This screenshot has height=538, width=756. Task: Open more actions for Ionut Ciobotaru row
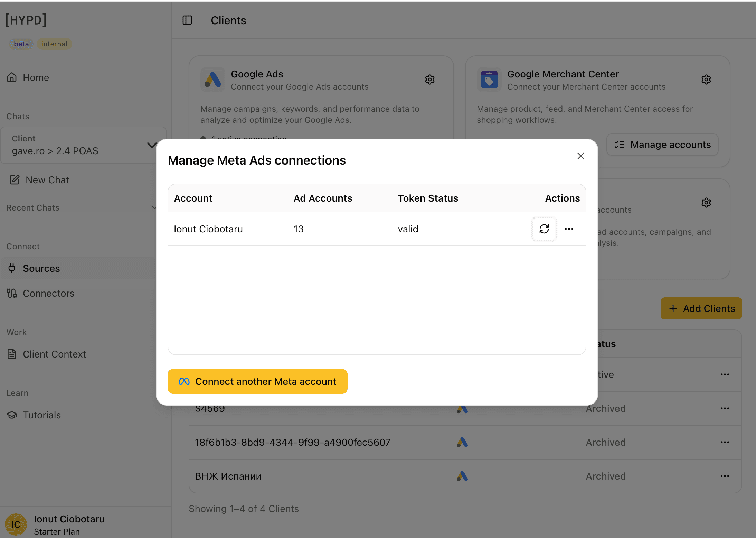[569, 229]
